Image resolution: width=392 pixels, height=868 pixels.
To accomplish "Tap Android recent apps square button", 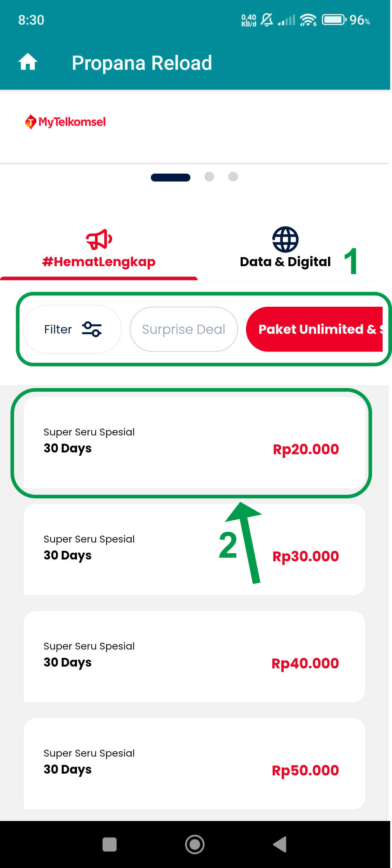I will [109, 844].
